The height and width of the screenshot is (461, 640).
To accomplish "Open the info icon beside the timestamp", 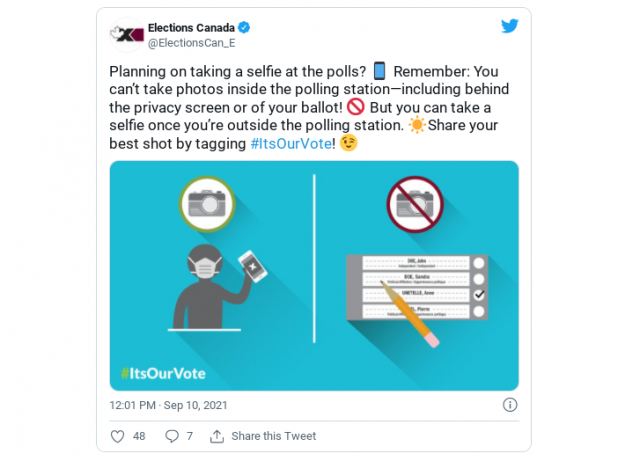I will pyautogui.click(x=510, y=405).
